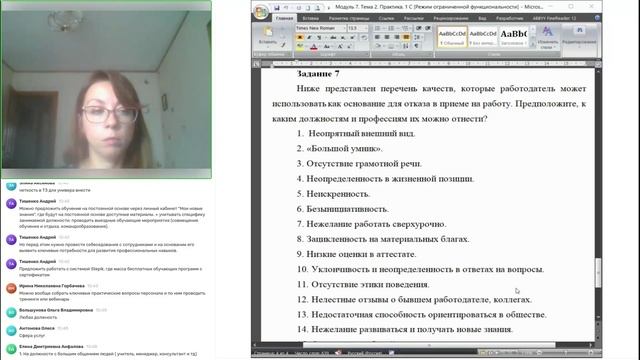
Task: Toggle justify alignment
Action: (406, 37)
